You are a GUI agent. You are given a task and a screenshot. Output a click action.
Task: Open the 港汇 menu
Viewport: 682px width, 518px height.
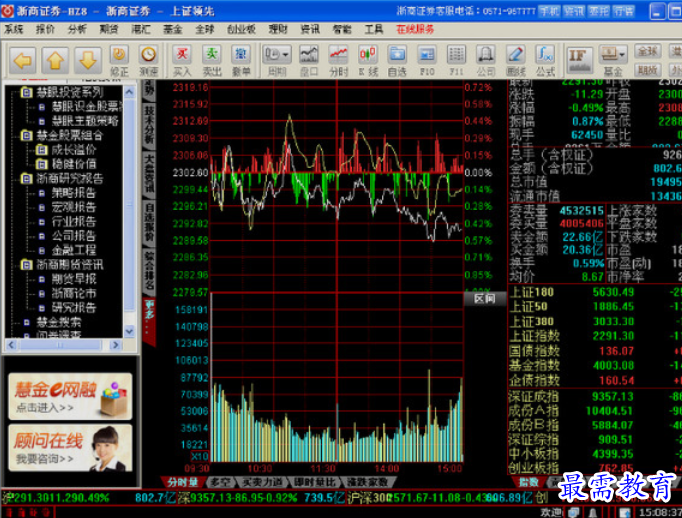[x=140, y=29]
